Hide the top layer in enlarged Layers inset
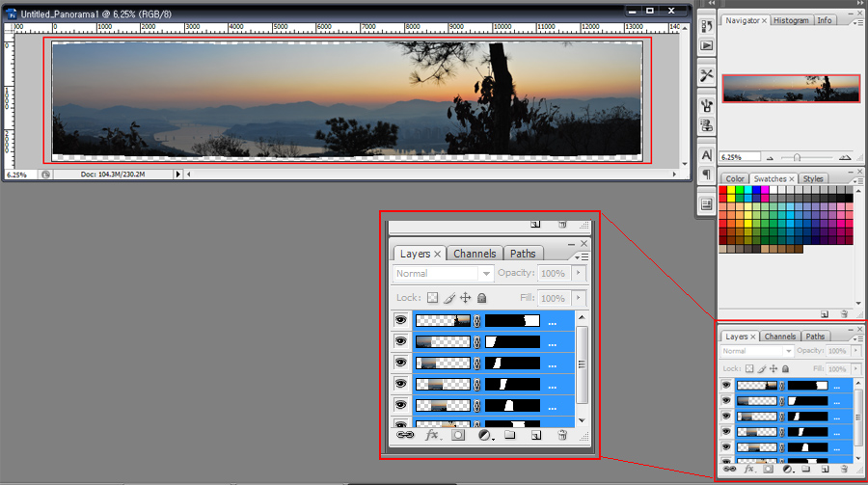 click(x=400, y=320)
